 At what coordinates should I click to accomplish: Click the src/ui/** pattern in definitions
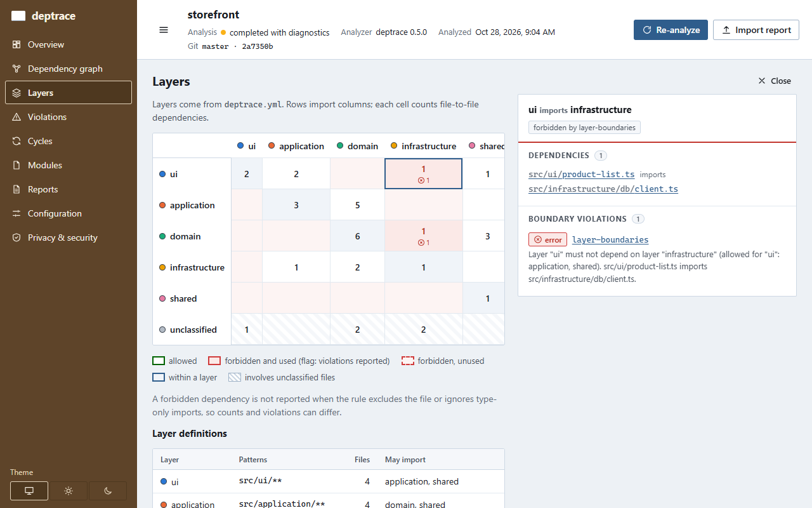click(x=260, y=481)
